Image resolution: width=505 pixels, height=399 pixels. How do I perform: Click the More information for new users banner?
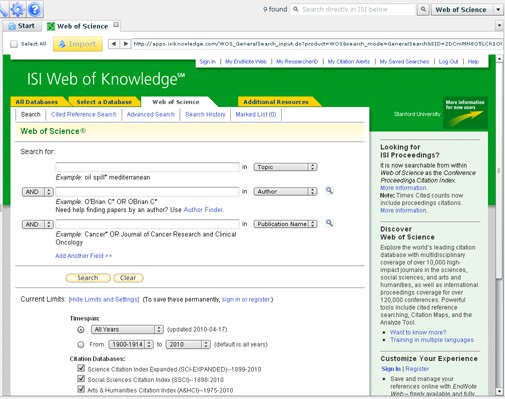point(465,113)
